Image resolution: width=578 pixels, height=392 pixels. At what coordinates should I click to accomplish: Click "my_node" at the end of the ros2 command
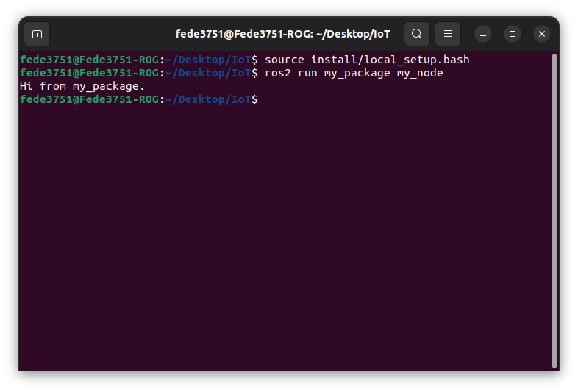point(420,73)
